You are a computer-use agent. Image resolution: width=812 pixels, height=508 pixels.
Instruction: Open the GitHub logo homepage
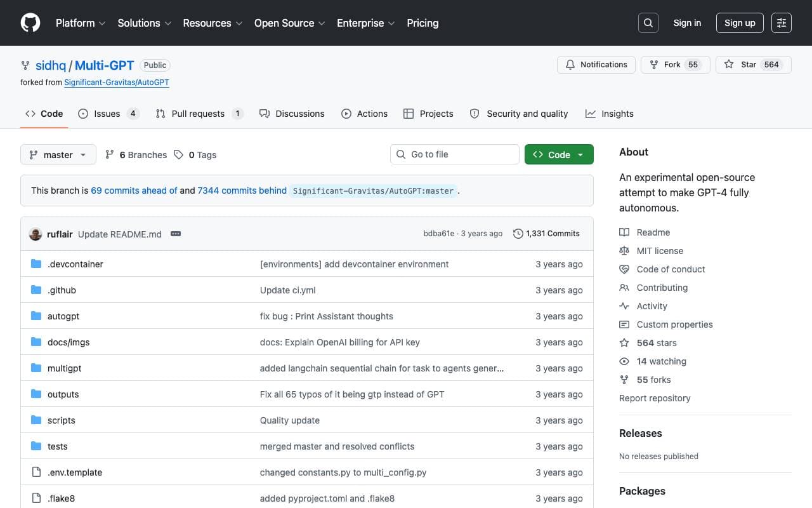(x=30, y=23)
